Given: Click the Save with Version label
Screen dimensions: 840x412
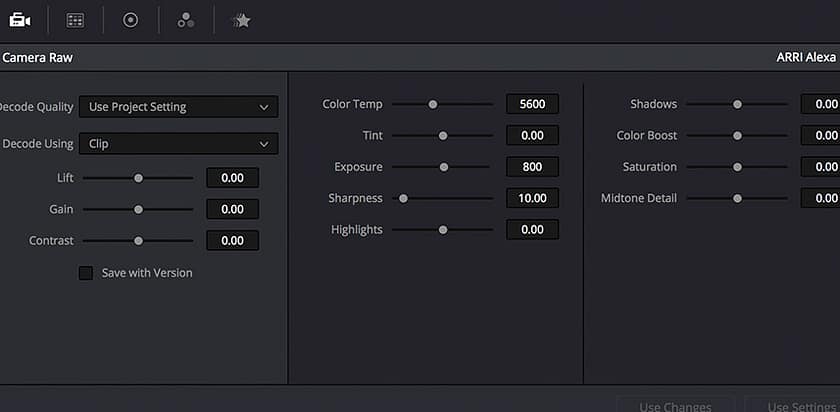Looking at the screenshot, I should point(147,273).
